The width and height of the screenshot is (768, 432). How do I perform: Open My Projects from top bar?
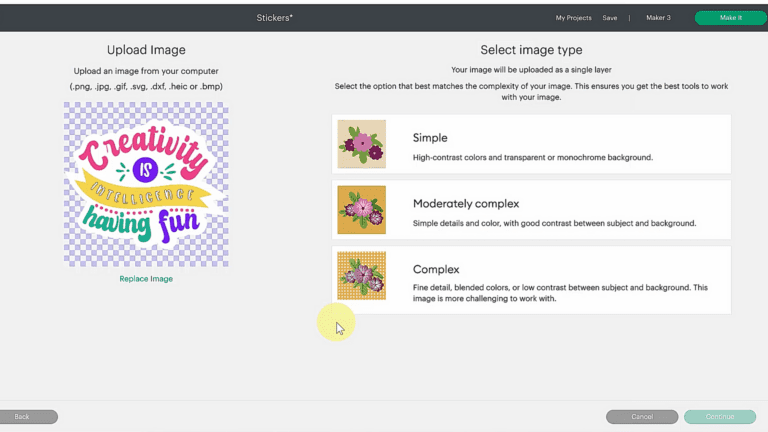pos(573,18)
